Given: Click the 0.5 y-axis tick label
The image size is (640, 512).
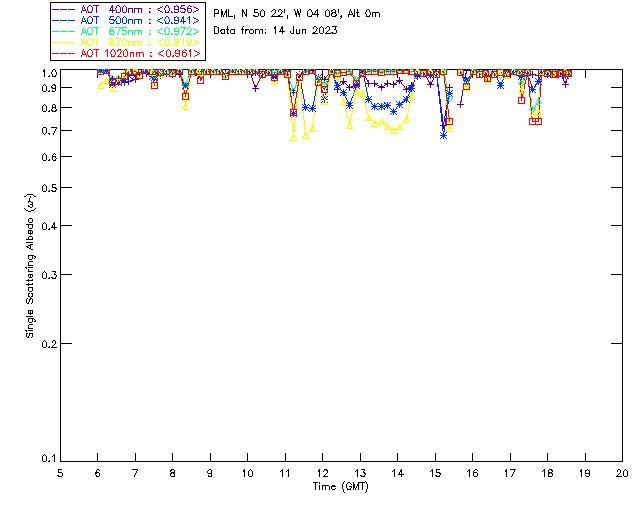Looking at the screenshot, I should point(49,188).
